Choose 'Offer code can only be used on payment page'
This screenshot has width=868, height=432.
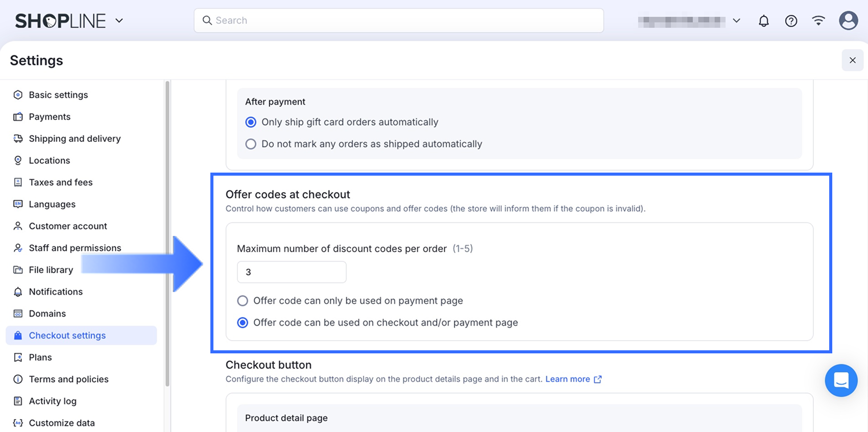tap(243, 301)
